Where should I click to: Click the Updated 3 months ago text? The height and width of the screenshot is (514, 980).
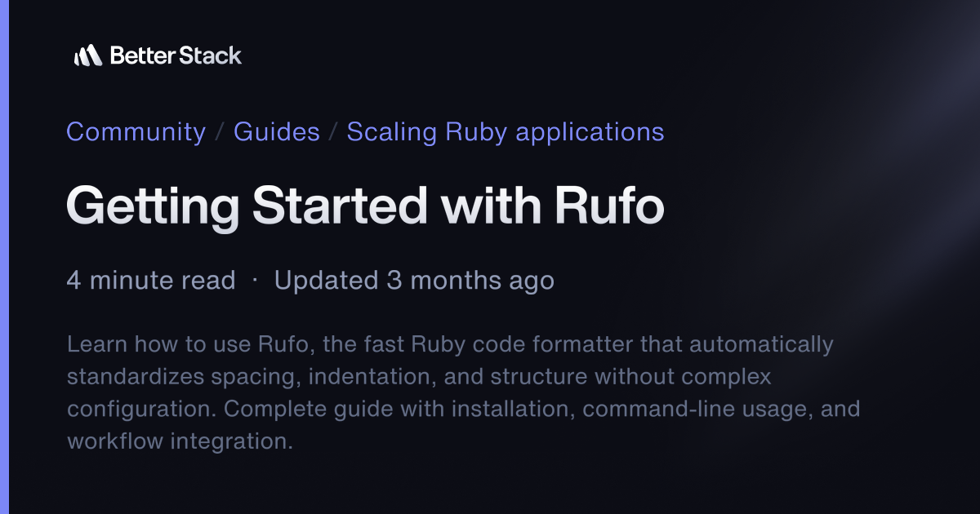414,281
